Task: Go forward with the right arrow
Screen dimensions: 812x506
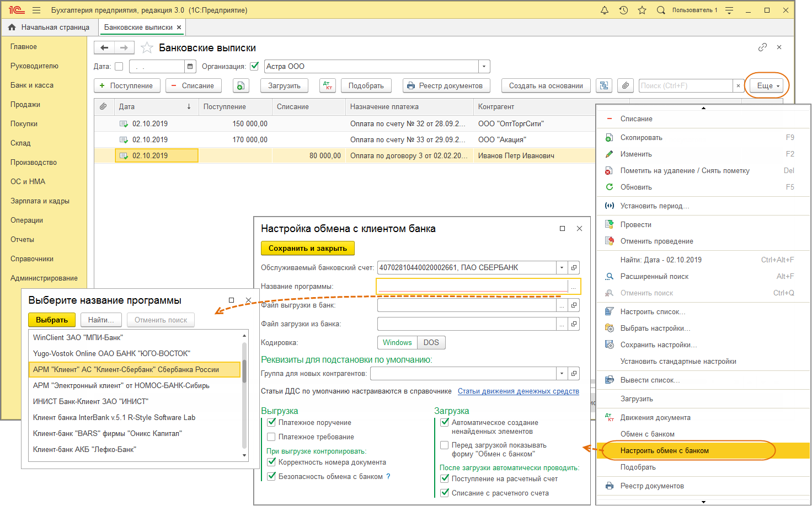Action: pyautogui.click(x=124, y=48)
